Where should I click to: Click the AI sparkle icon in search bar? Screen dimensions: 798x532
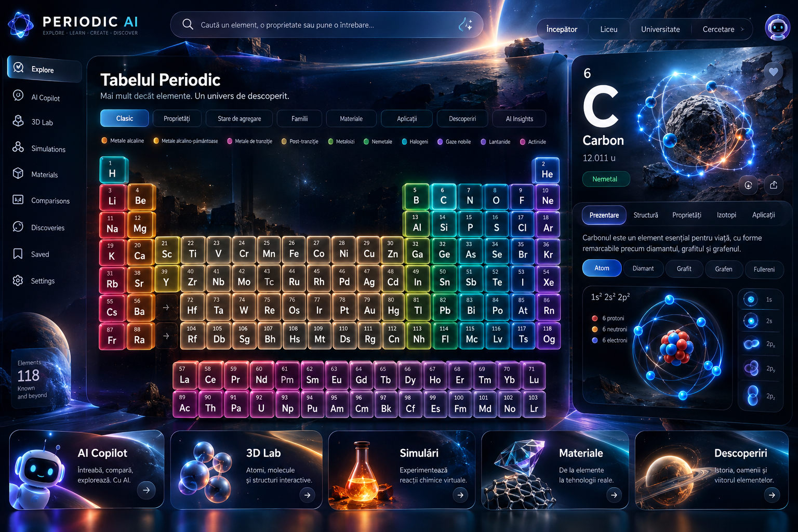click(x=465, y=24)
